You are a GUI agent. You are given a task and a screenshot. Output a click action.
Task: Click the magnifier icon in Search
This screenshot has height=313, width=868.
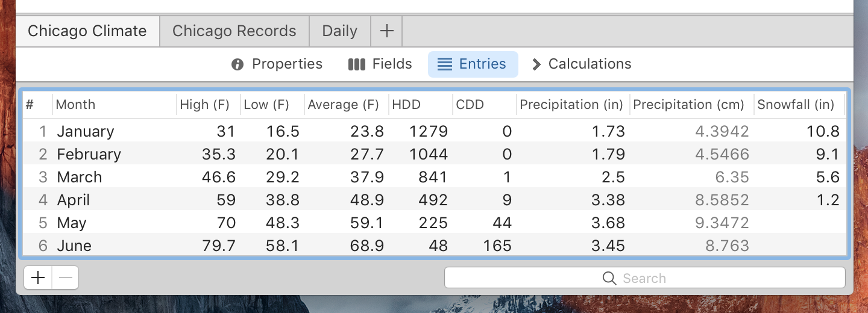pyautogui.click(x=609, y=278)
